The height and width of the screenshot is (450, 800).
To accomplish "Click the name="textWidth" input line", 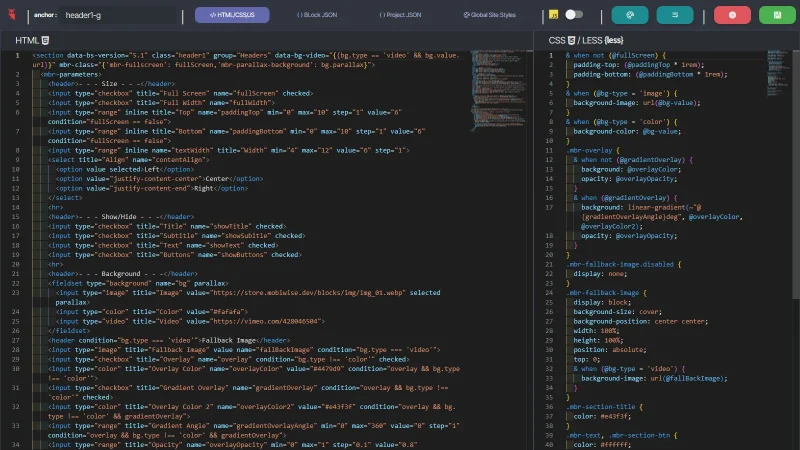I will (229, 151).
